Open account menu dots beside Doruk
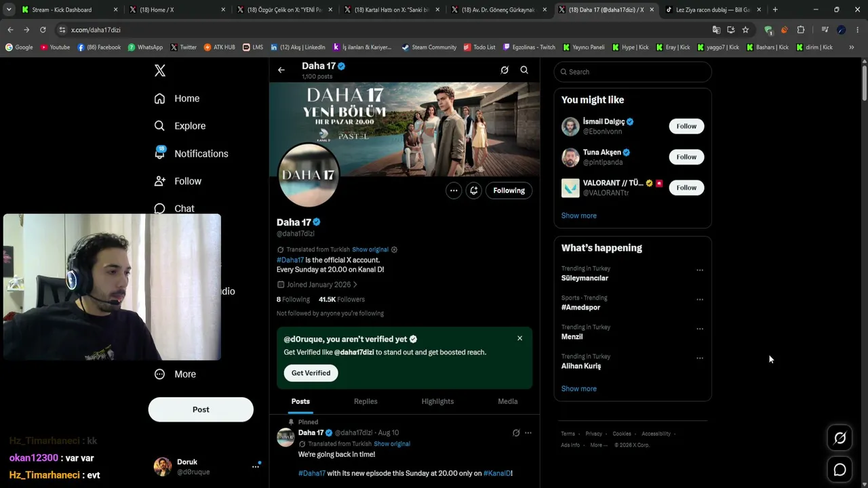The height and width of the screenshot is (488, 868). (x=256, y=466)
